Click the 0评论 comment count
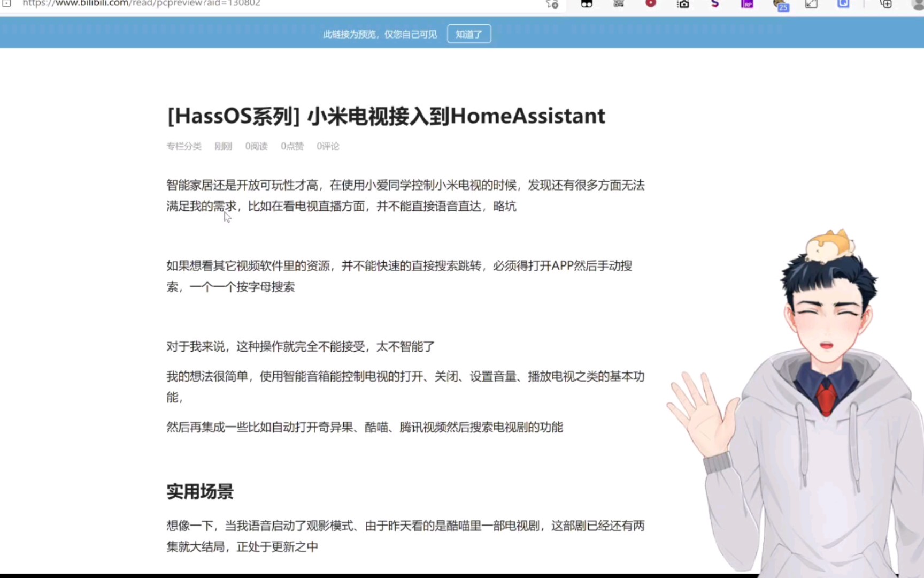924x578 pixels. [x=328, y=146]
